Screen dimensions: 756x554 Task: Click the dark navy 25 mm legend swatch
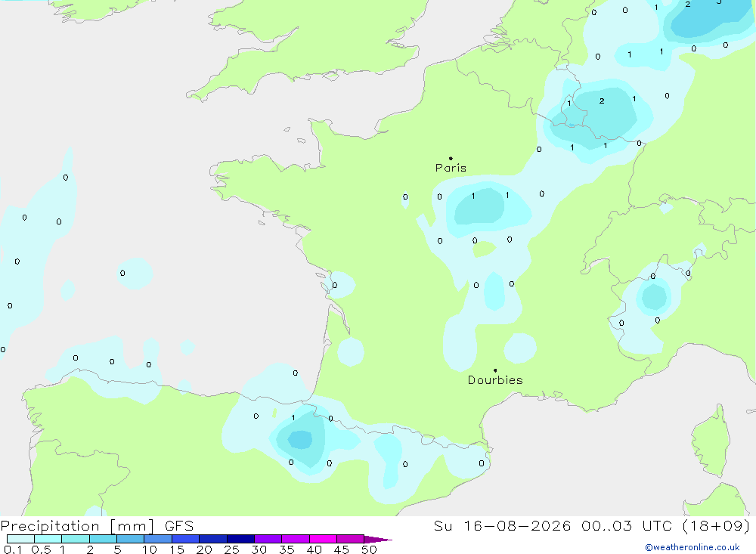(240, 539)
